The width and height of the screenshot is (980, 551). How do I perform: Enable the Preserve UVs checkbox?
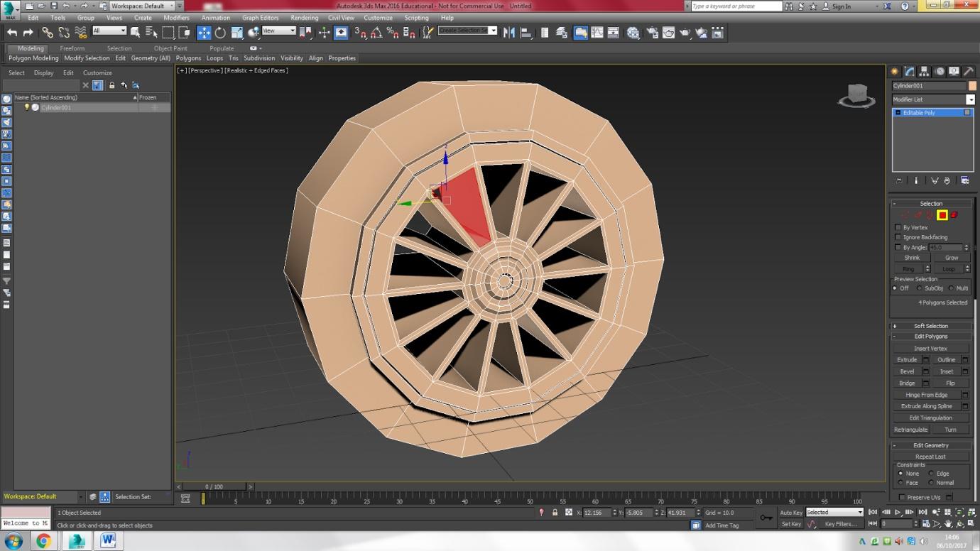pos(902,497)
